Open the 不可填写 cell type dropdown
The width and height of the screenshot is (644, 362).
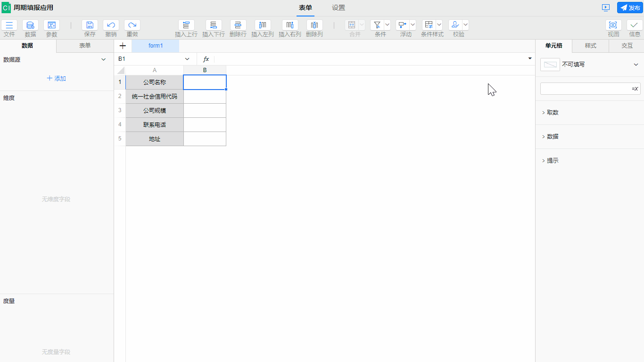(636, 65)
